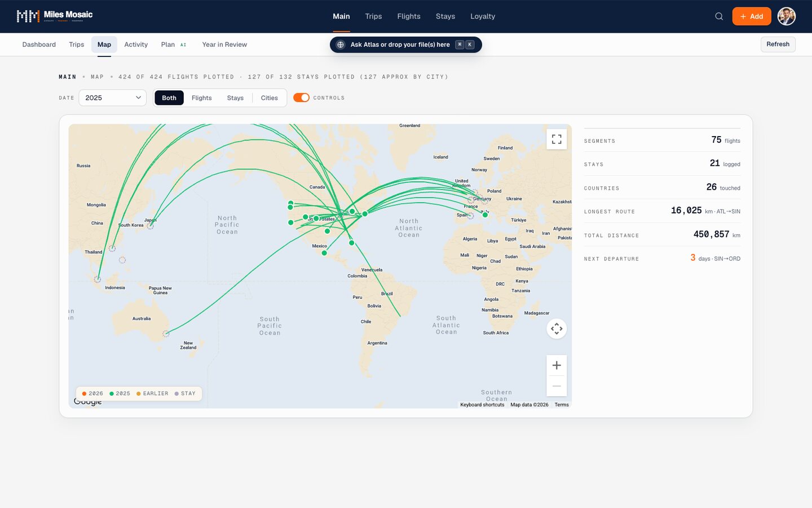
Task: Zoom in the map with plus
Action: tap(557, 365)
